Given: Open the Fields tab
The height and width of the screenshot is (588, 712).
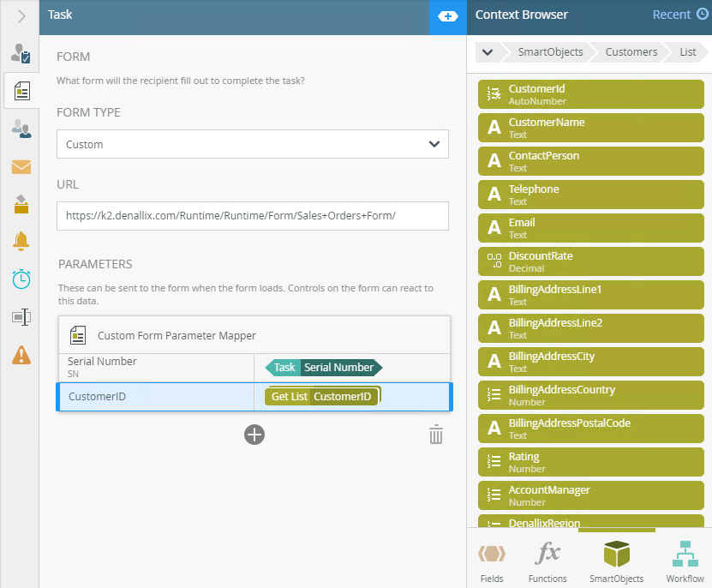Looking at the screenshot, I should 492,561.
